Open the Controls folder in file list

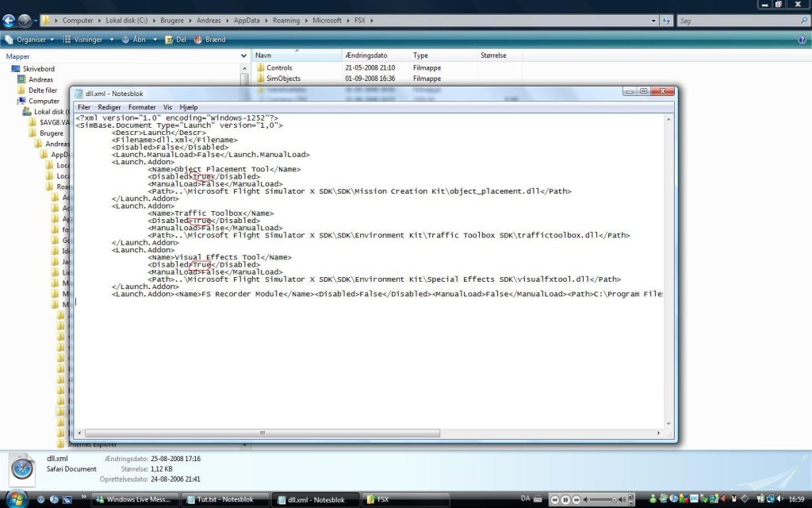[278, 67]
